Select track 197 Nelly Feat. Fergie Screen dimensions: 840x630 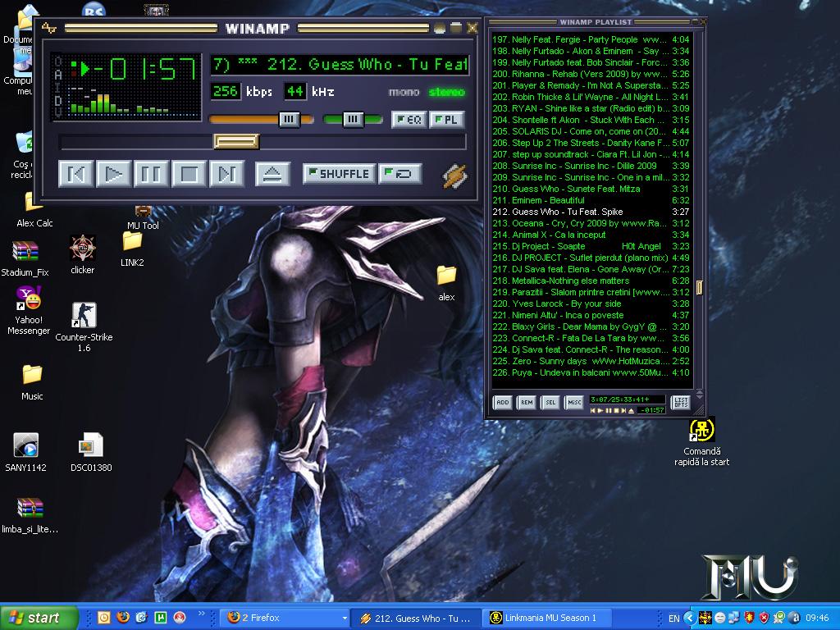591,39
